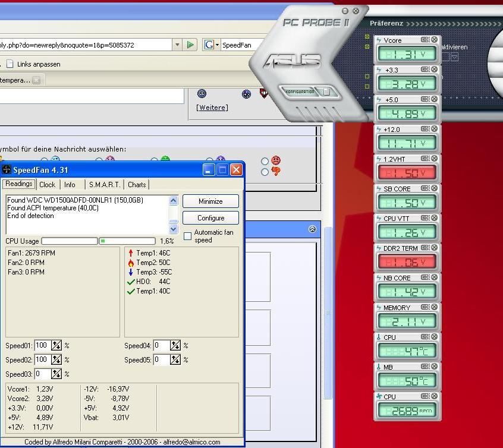Click the 'Temp2: 50C' flame reading

(x=149, y=263)
